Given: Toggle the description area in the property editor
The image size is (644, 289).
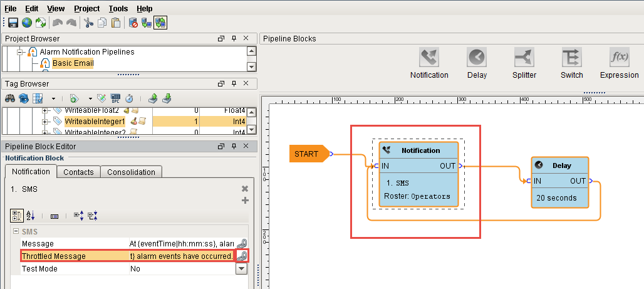Looking at the screenshot, I should click(55, 216).
